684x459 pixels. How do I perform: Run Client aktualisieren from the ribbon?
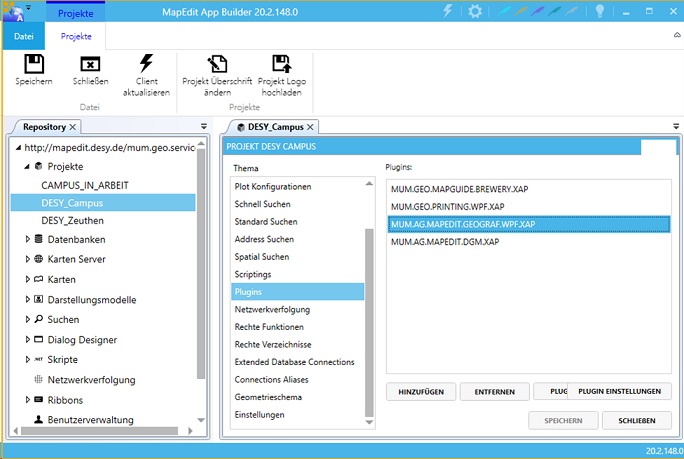click(x=146, y=65)
